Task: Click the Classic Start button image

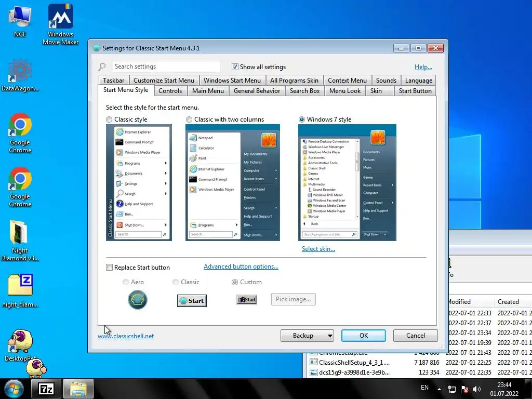Action: click(192, 301)
